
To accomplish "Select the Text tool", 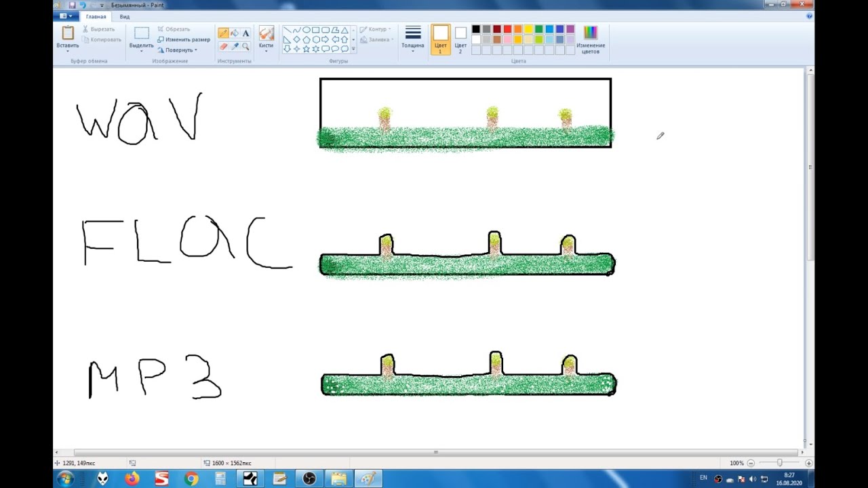I will [245, 33].
